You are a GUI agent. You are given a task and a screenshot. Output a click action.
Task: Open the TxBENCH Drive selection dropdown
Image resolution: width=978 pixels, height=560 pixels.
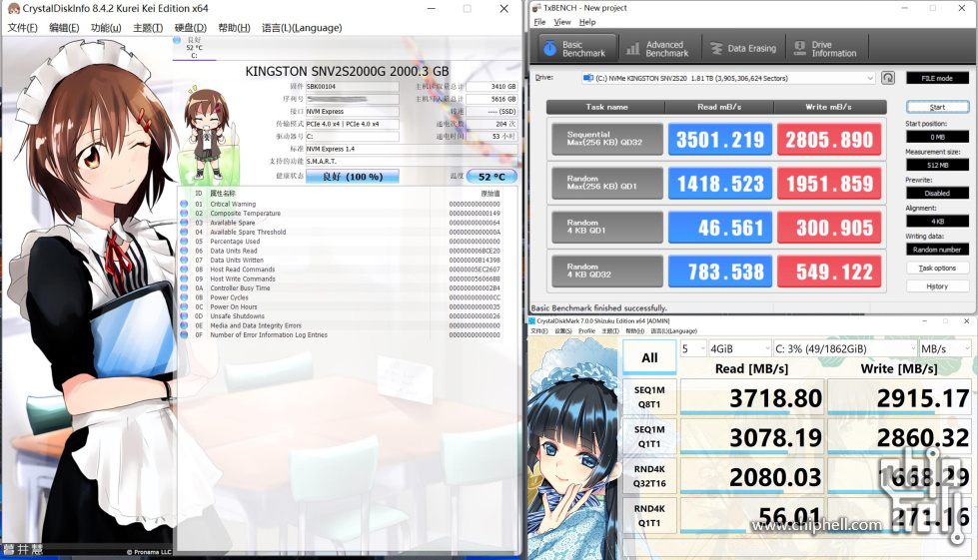coord(728,79)
